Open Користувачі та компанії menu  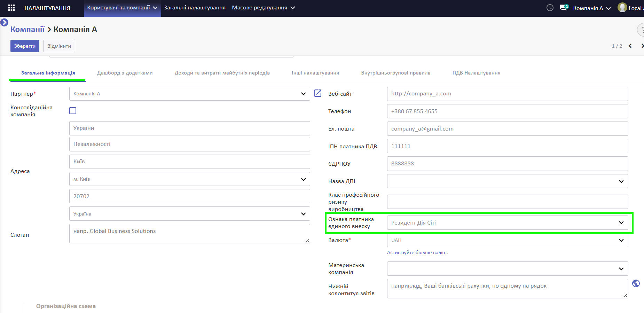(122, 8)
